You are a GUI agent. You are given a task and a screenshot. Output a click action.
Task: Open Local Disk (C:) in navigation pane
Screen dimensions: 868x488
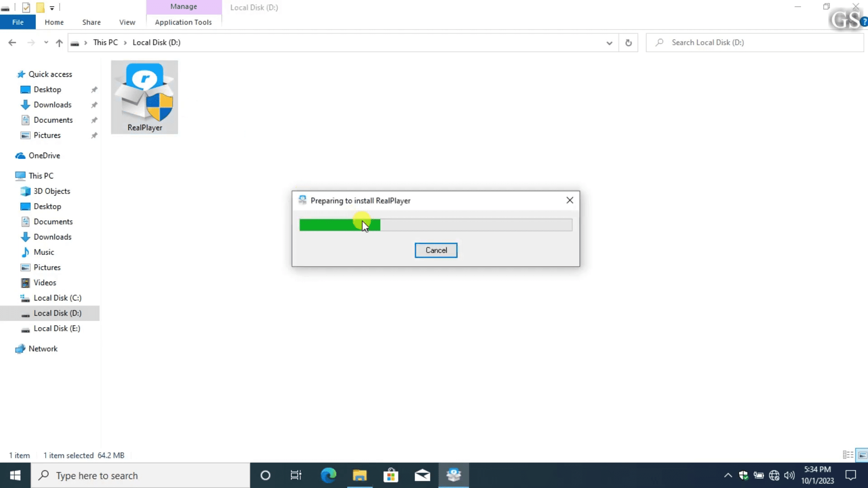(57, 298)
